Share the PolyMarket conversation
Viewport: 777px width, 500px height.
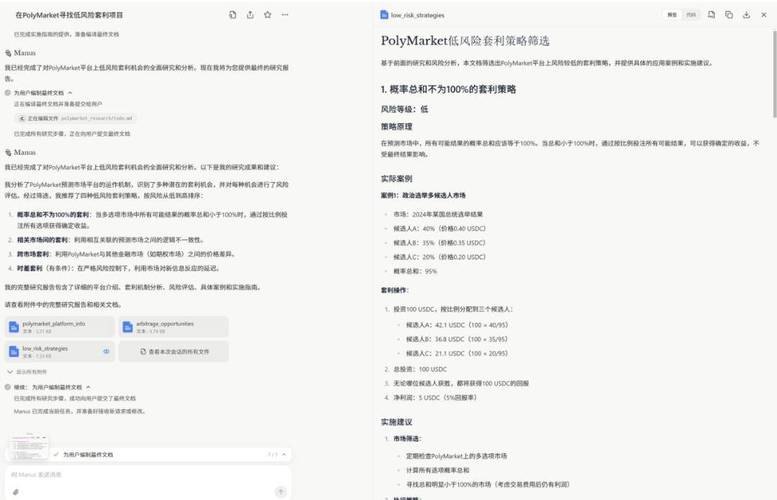[250, 15]
